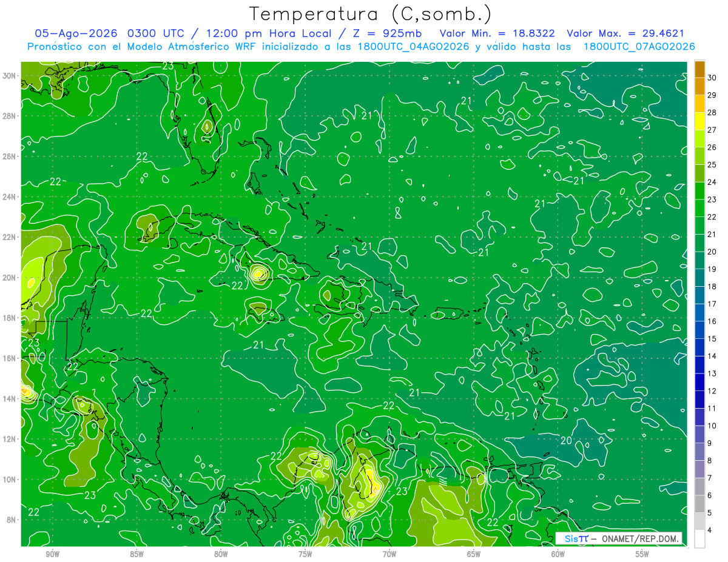Click the '12N' latitude axis label
The image size is (728, 562).
tap(10, 439)
